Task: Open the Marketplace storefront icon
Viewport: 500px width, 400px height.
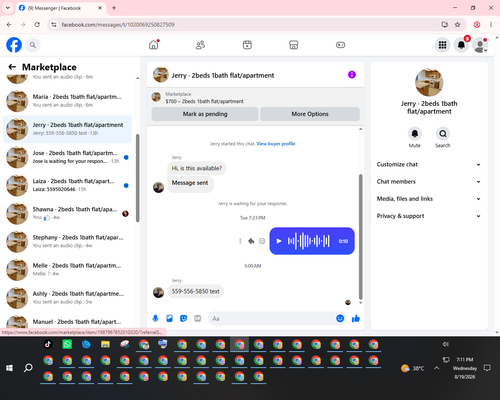Action: pyautogui.click(x=294, y=45)
